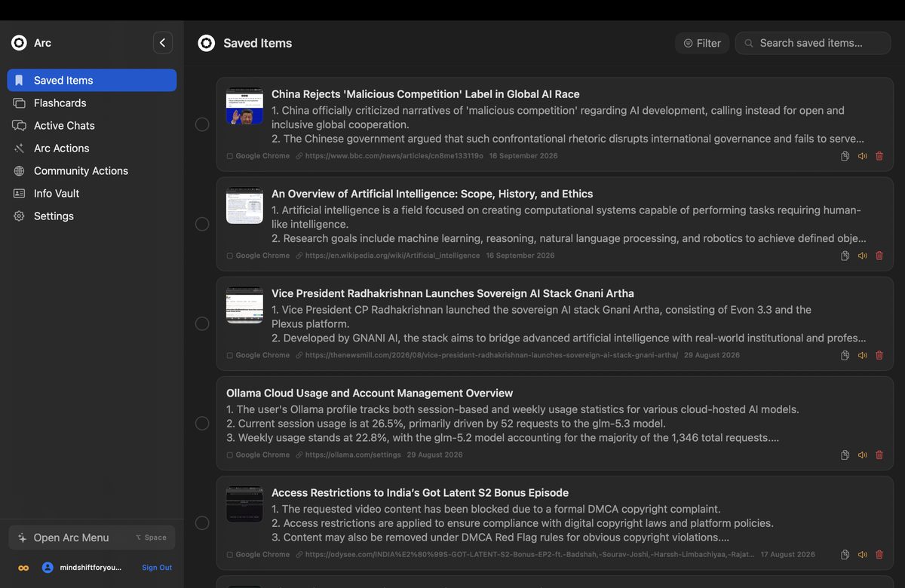Click the China Rejects article thumbnail
Image resolution: width=905 pixels, height=588 pixels.
pos(244,106)
